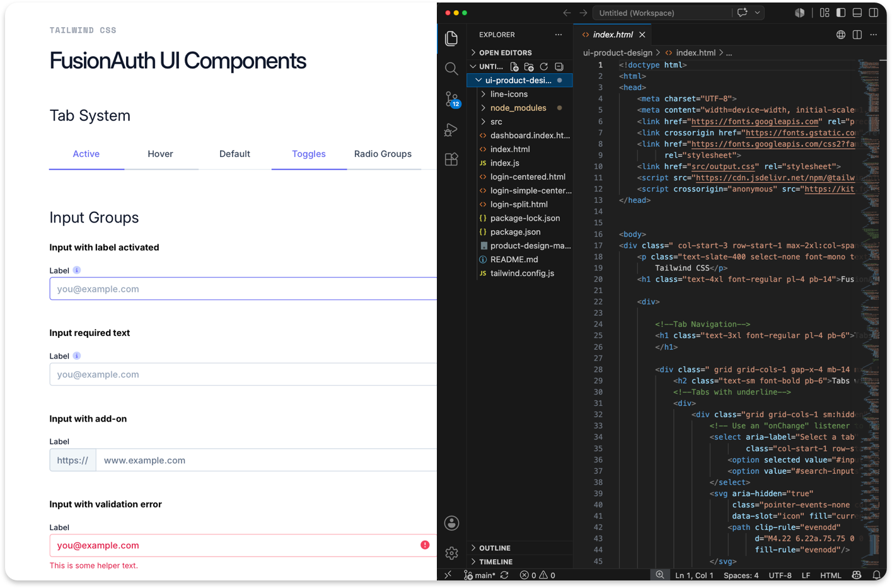Switch to the Hover tab
This screenshot has width=892, height=588.
tap(160, 154)
